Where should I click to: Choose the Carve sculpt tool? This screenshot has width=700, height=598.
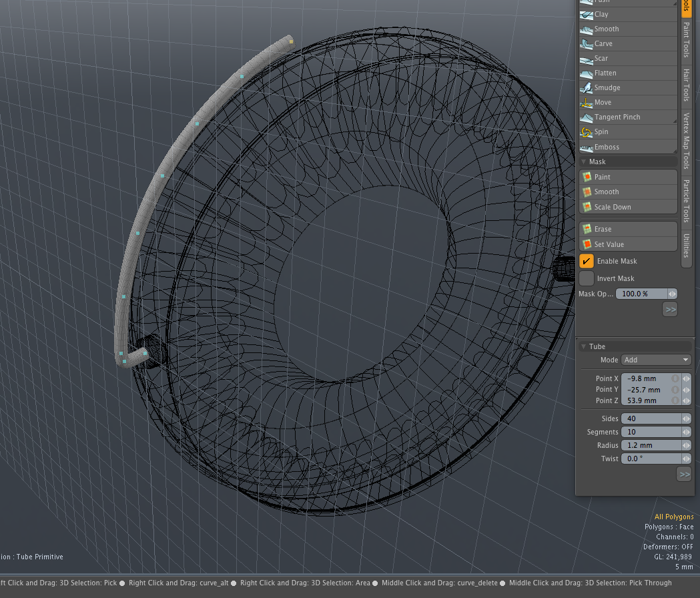click(628, 44)
